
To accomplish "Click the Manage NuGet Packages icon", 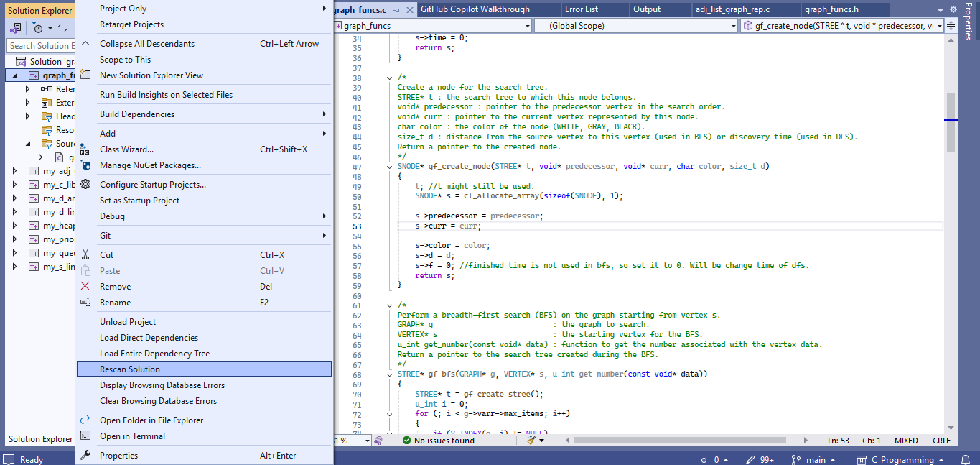I will pos(85,165).
